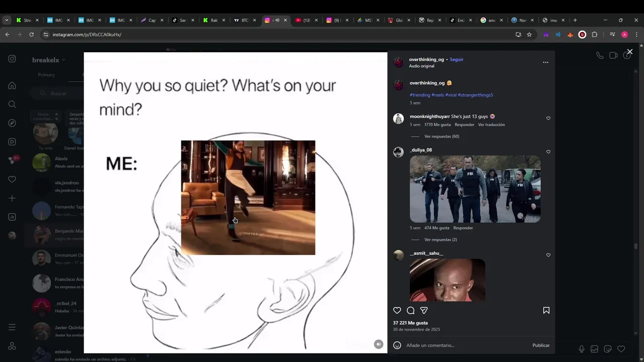
Task: Open the browser extensions puzzle icon
Action: (595, 35)
